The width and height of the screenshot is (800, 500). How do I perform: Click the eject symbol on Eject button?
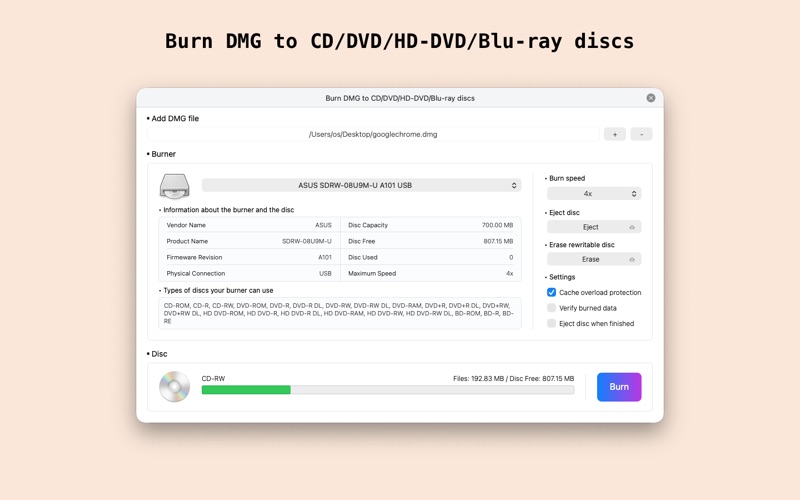pos(632,227)
